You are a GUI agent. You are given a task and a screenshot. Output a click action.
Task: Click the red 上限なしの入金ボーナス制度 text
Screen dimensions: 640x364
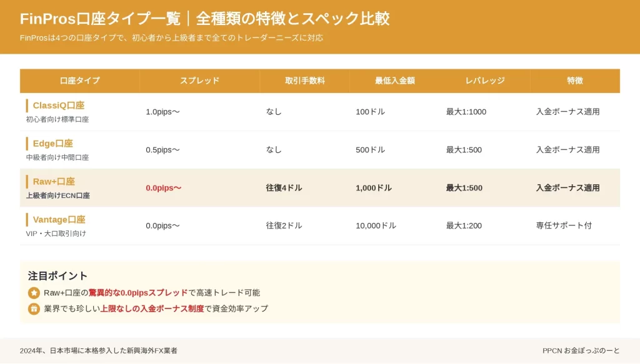[x=152, y=308]
